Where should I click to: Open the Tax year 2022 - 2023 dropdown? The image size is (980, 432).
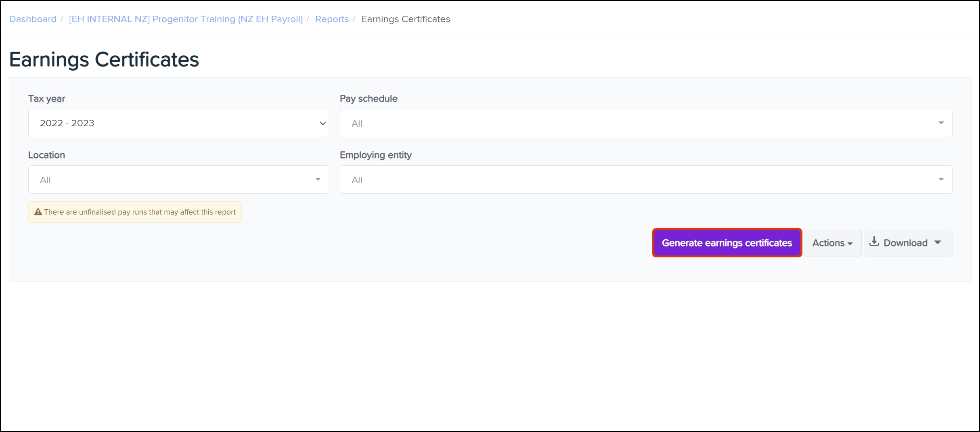[178, 123]
